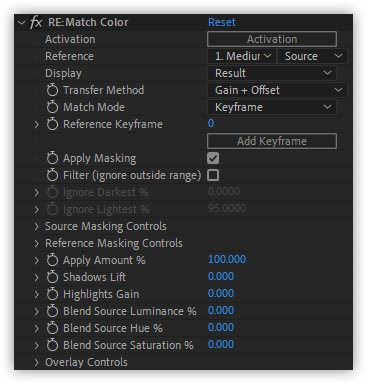Screen dimensions: 367x384
Task: Click the Add Keyframe button
Action: [x=272, y=141]
